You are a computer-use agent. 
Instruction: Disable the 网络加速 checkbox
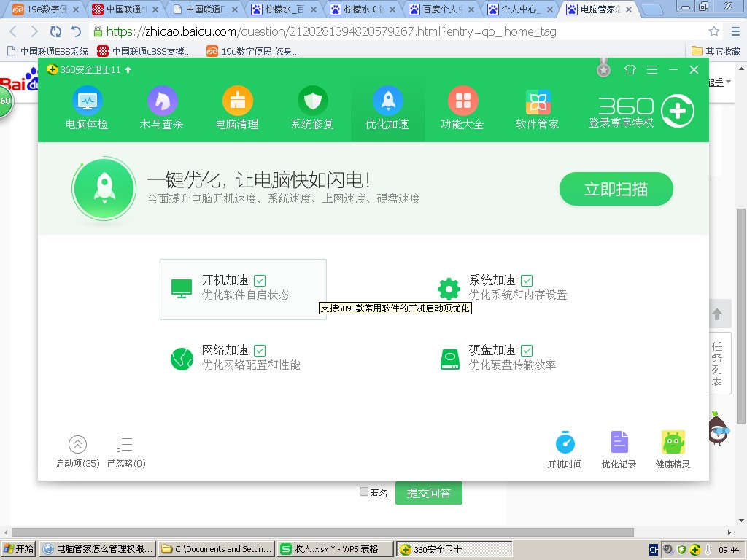[260, 351]
